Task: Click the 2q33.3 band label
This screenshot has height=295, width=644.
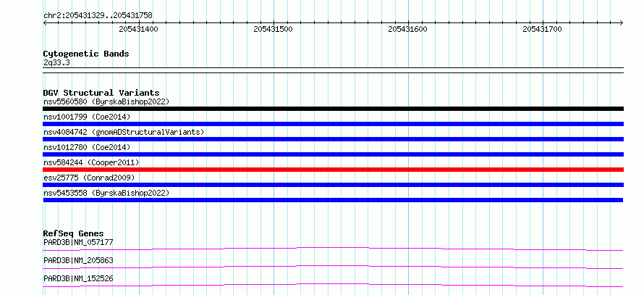Action: [x=56, y=62]
